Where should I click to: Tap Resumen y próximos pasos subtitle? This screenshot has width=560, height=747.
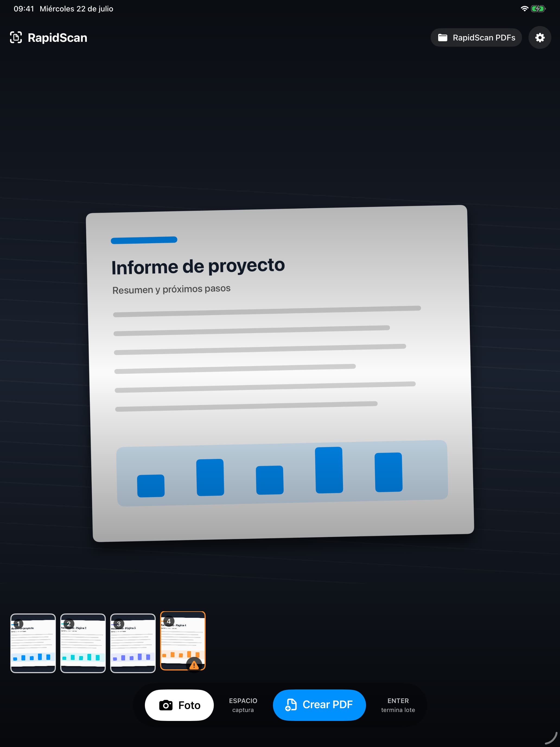(x=171, y=289)
